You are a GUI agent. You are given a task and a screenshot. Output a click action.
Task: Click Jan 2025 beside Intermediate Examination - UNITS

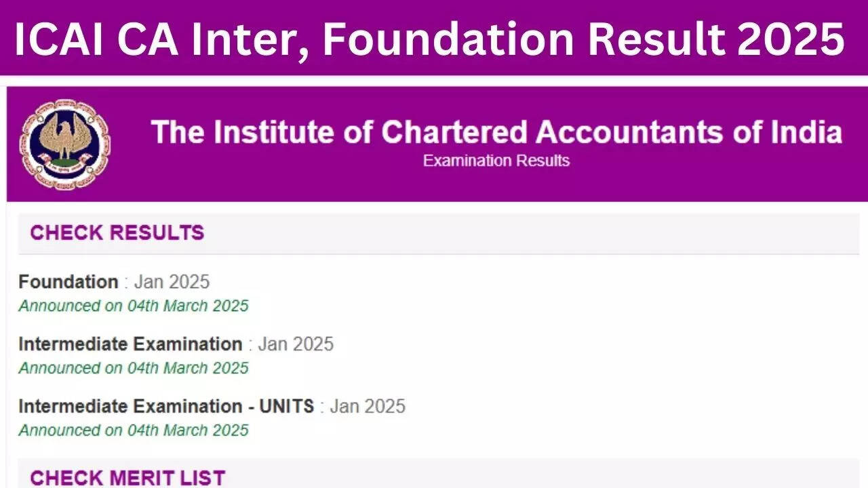pos(368,407)
